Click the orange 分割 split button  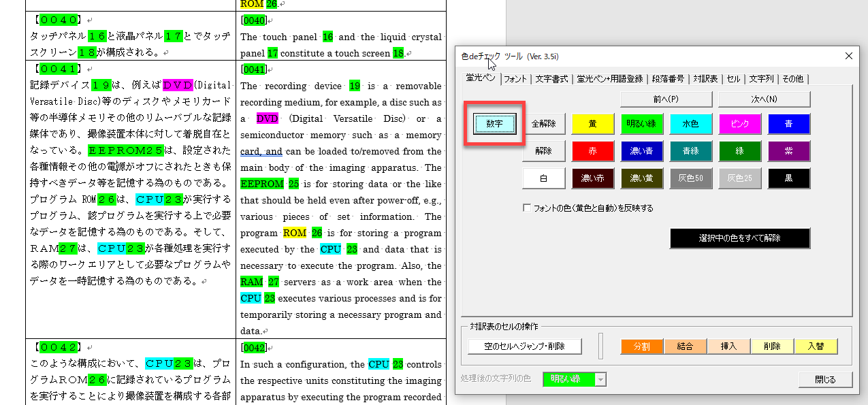point(641,346)
